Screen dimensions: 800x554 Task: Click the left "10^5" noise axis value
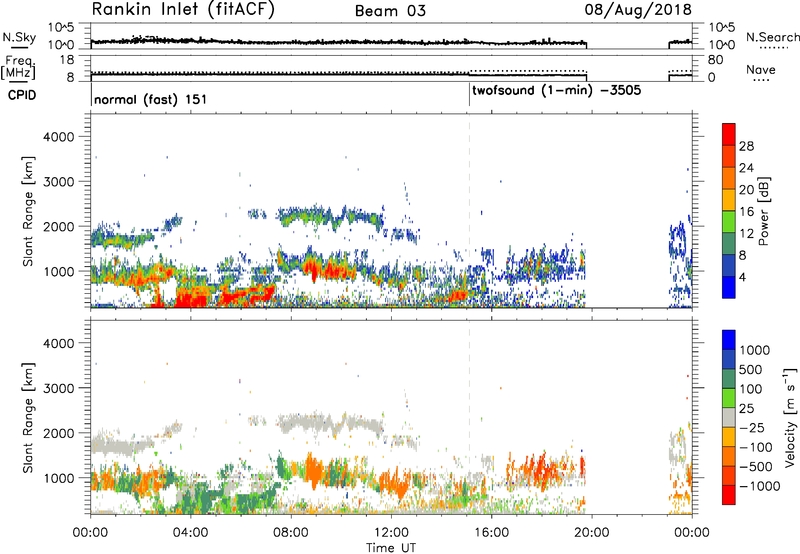tap(61, 27)
